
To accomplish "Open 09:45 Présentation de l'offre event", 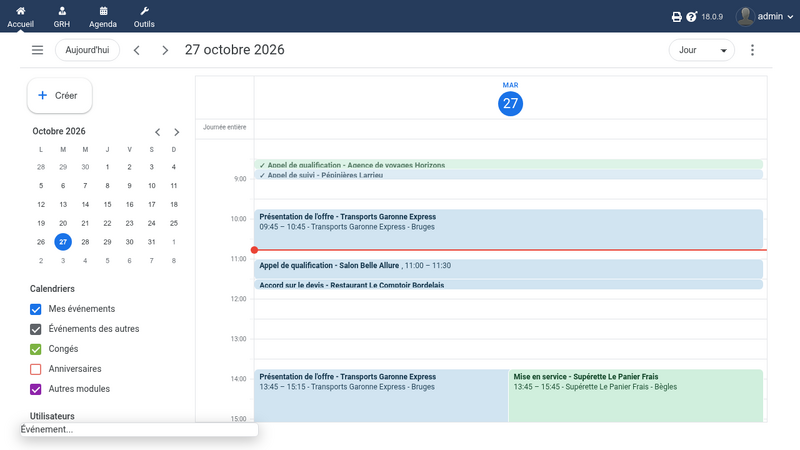I will pyautogui.click(x=508, y=229).
